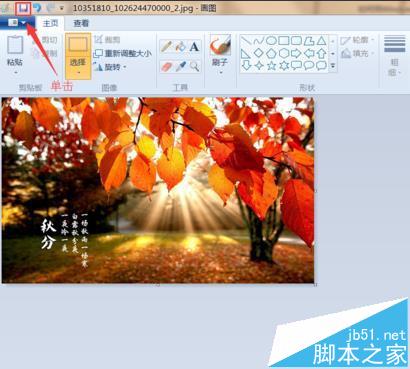Select the Magnifier tool
This screenshot has height=369, width=410.
194,66
